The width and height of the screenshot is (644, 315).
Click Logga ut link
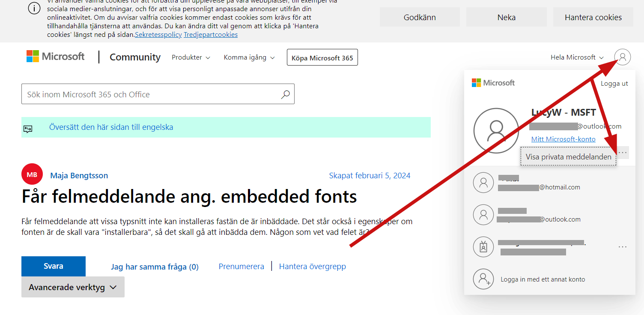click(614, 84)
